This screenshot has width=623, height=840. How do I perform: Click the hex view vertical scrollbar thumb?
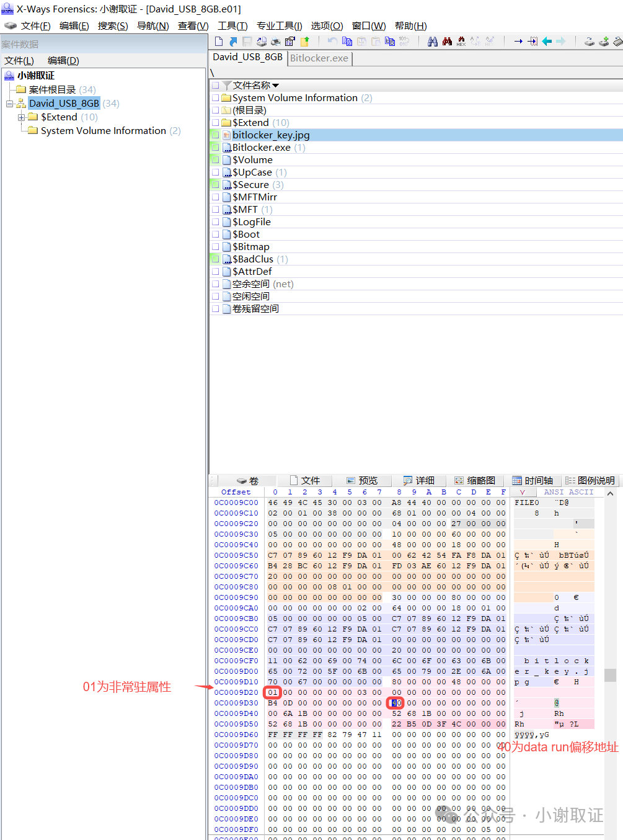click(x=610, y=674)
